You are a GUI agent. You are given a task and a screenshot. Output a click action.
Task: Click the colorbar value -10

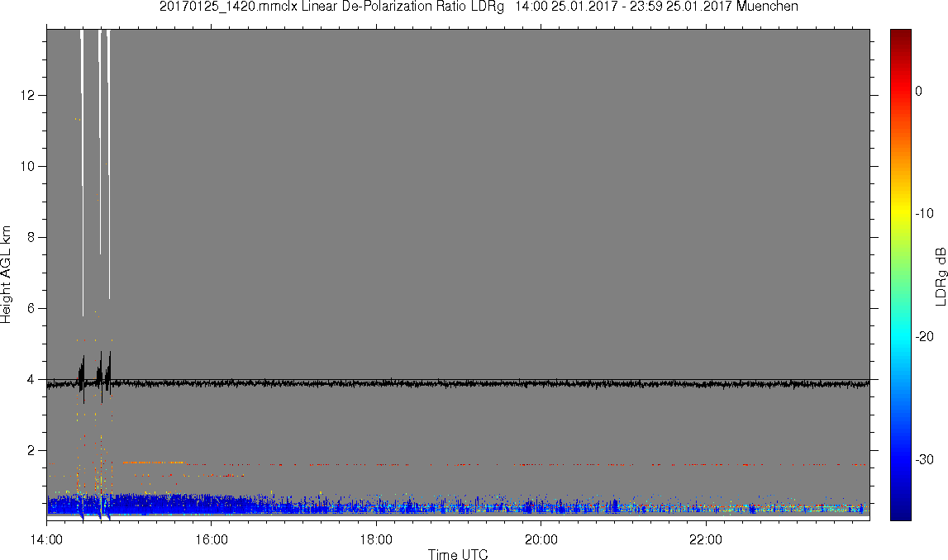pyautogui.click(x=924, y=213)
